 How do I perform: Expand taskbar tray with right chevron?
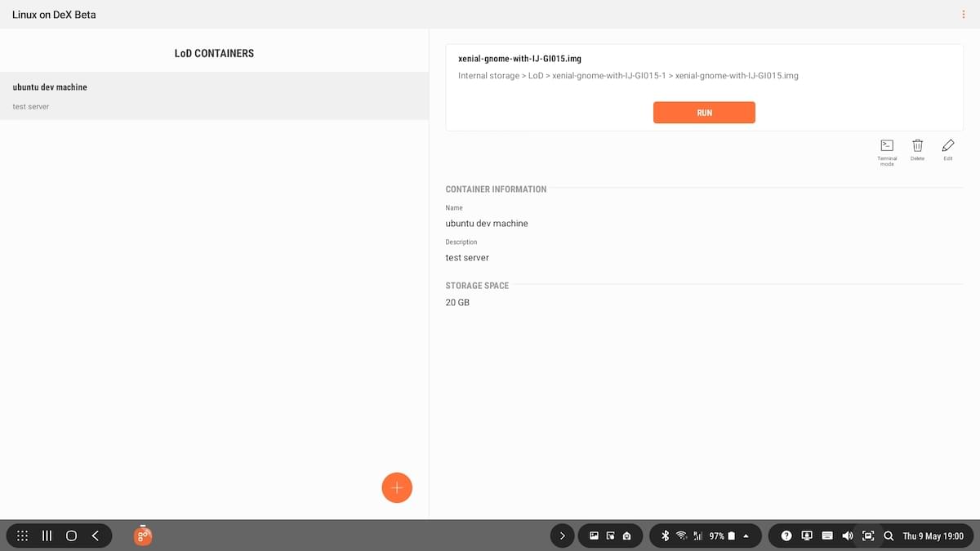pyautogui.click(x=562, y=535)
